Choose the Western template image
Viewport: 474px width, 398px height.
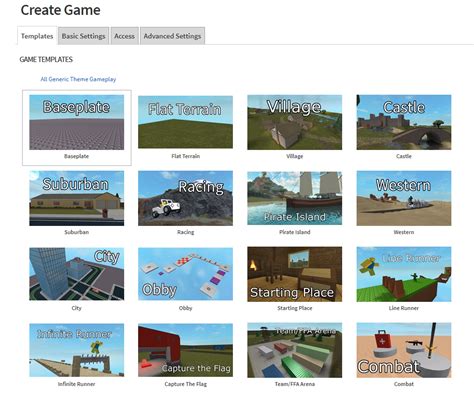(404, 198)
